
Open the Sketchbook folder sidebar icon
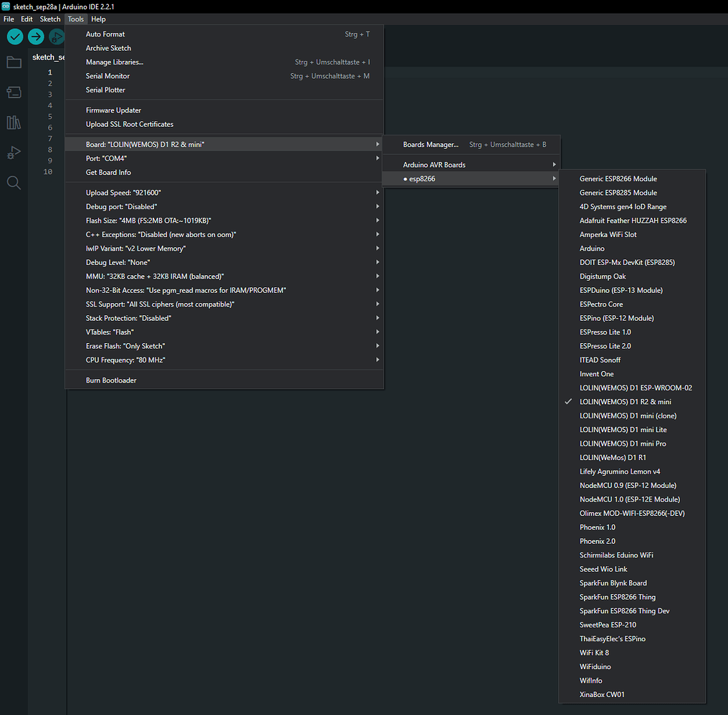[x=14, y=62]
